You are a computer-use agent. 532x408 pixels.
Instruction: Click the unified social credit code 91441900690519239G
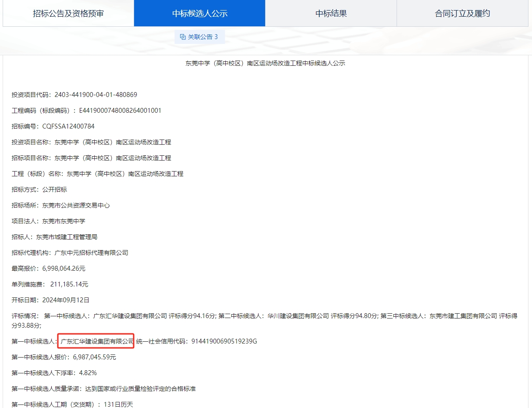coord(224,341)
